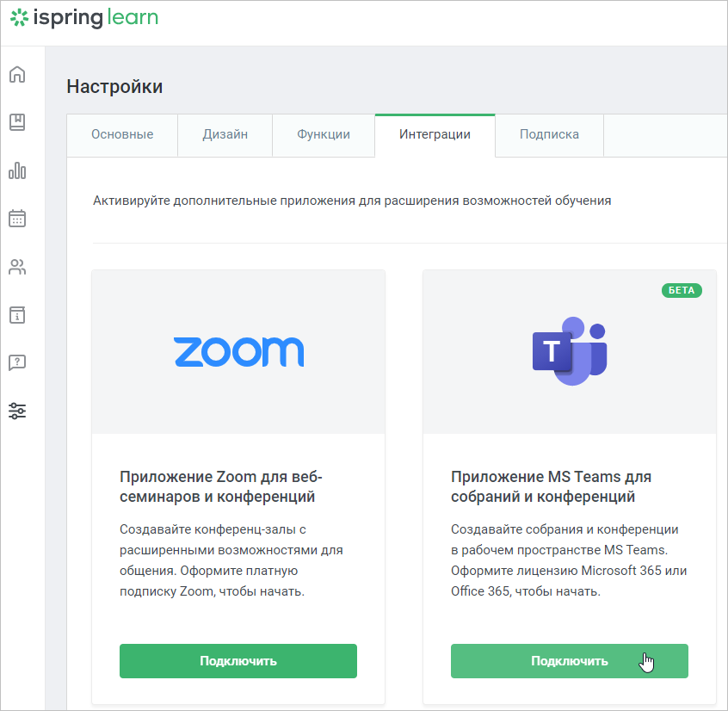Select the Интеграции tab
This screenshot has height=711, width=728.
[x=435, y=134]
